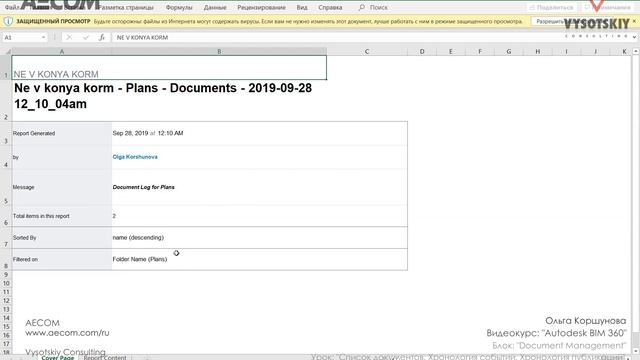Click the Folder Name (Plans) cell
640x360 pixels.
pos(260,259)
